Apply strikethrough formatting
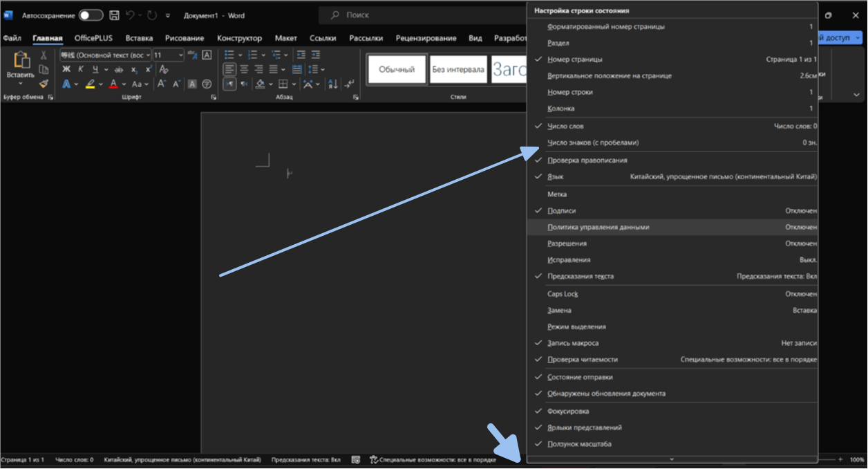 [118, 69]
